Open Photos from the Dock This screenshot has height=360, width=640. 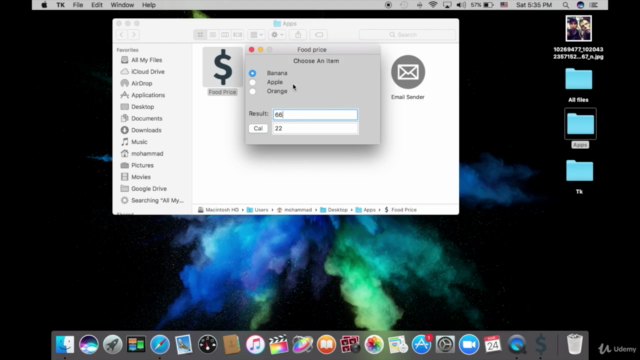pyautogui.click(x=374, y=344)
